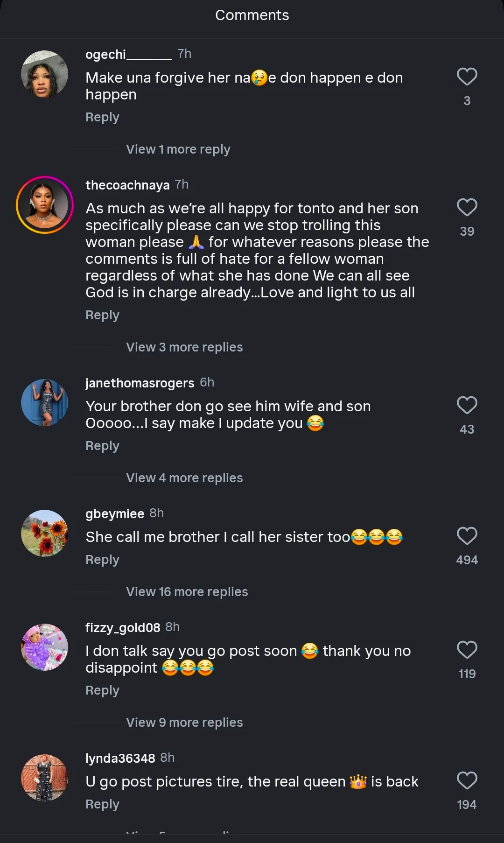
Task: Like ogechi's comment with the heart
Action: pyautogui.click(x=467, y=77)
